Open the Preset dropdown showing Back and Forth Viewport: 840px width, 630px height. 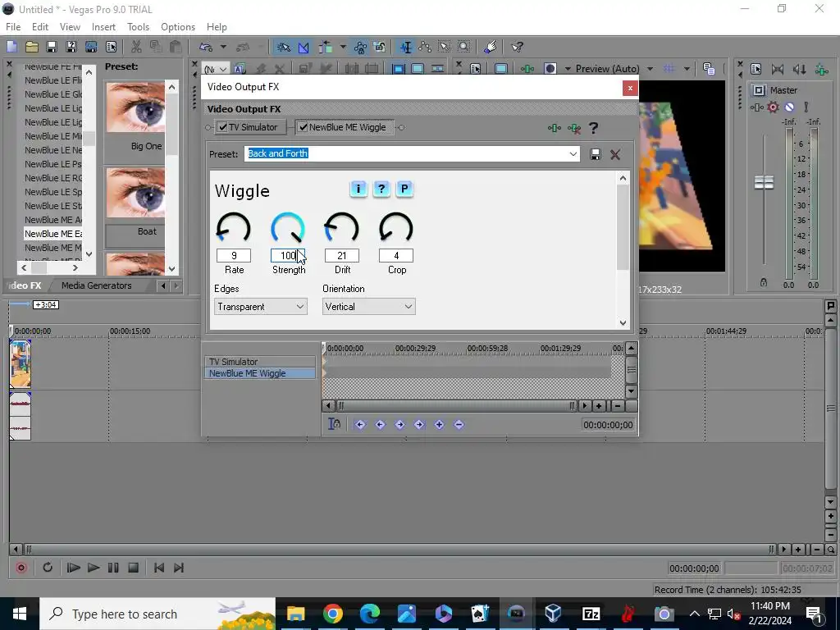click(573, 154)
